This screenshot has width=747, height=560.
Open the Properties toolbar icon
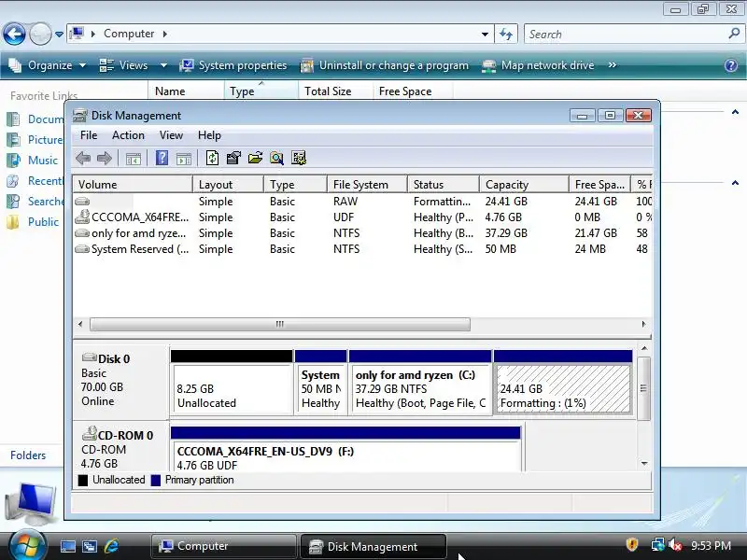pos(233,158)
